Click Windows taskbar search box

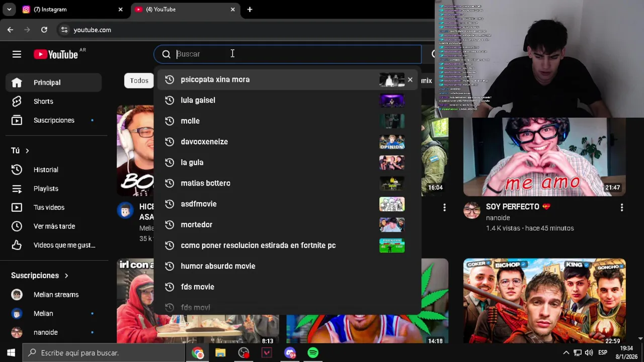pos(104,353)
